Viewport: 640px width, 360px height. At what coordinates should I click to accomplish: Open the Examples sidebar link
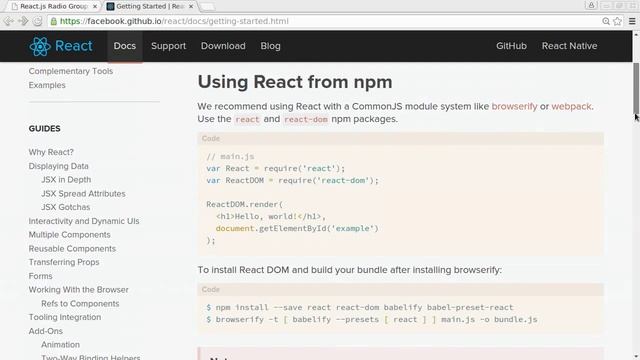pyautogui.click(x=47, y=85)
